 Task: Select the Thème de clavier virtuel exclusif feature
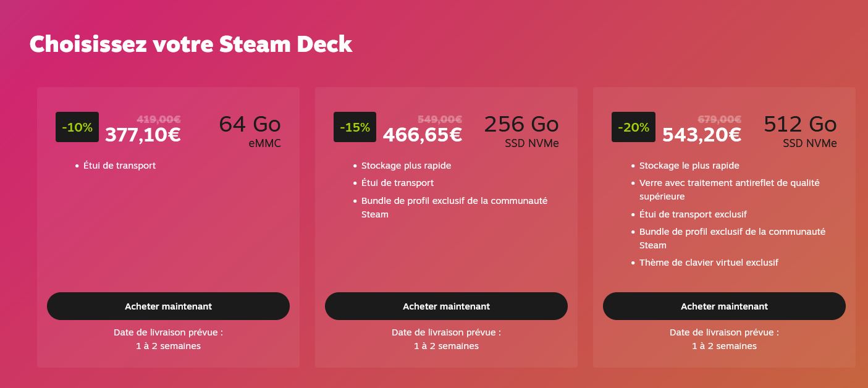(709, 263)
